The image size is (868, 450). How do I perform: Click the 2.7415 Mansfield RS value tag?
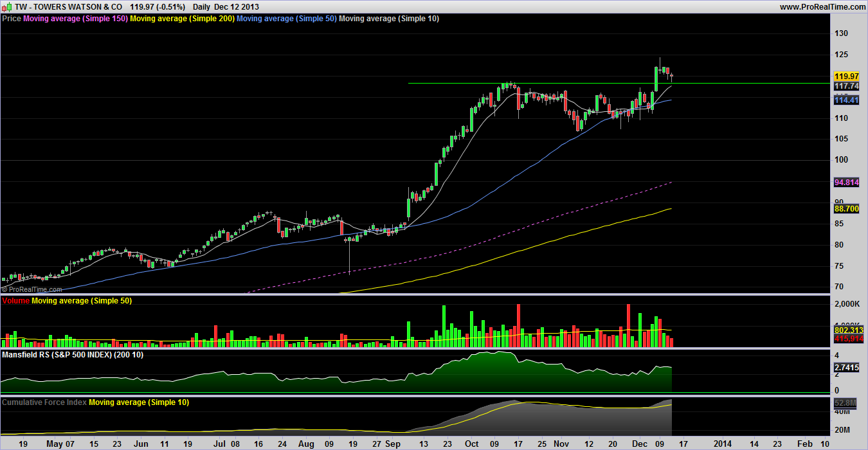[x=846, y=367]
